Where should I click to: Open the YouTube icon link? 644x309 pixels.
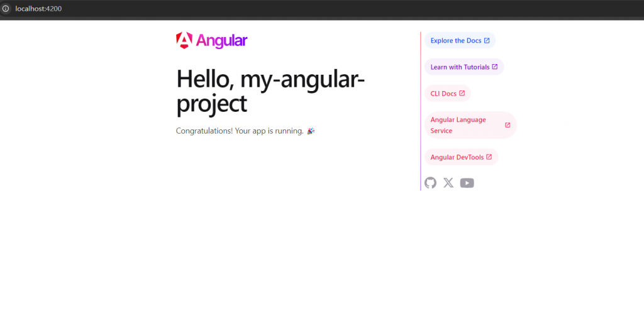point(467,183)
